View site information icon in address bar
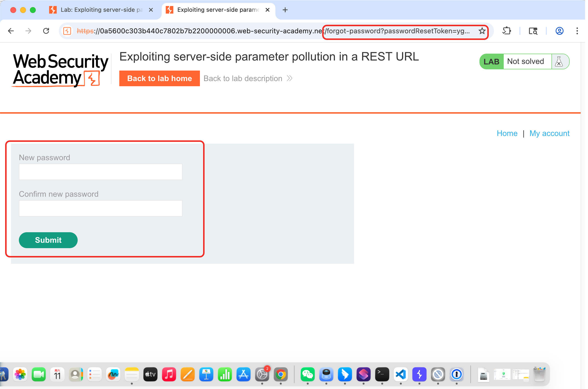 [67, 31]
